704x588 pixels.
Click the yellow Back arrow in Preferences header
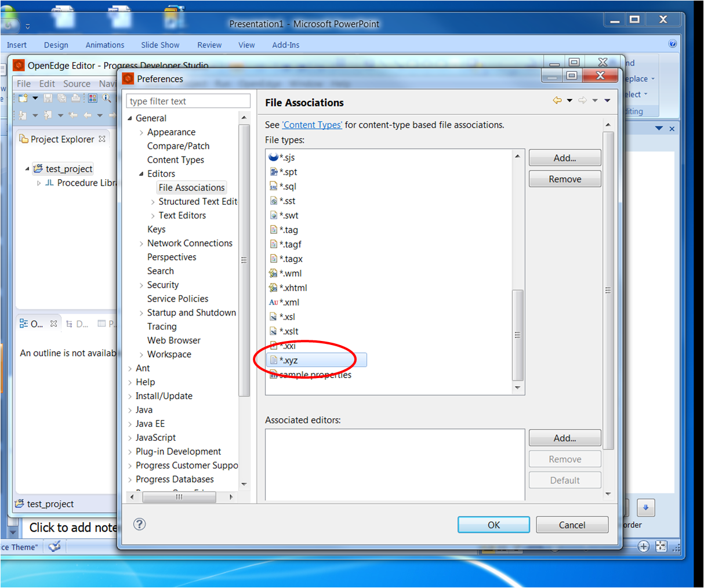coord(557,100)
